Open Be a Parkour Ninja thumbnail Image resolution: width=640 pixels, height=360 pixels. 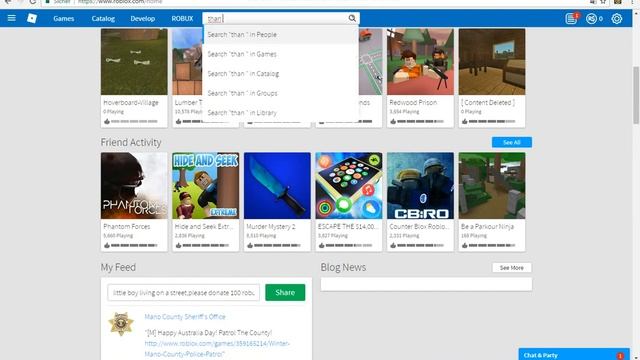click(x=492, y=186)
